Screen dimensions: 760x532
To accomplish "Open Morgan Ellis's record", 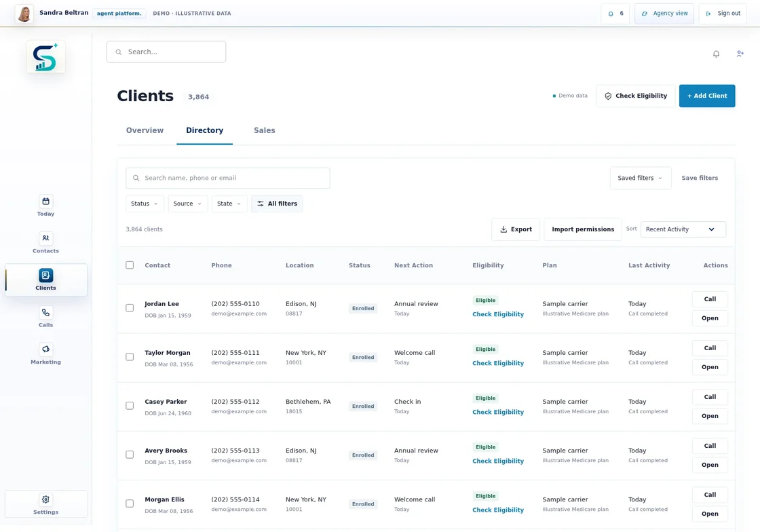I will pyautogui.click(x=710, y=514).
